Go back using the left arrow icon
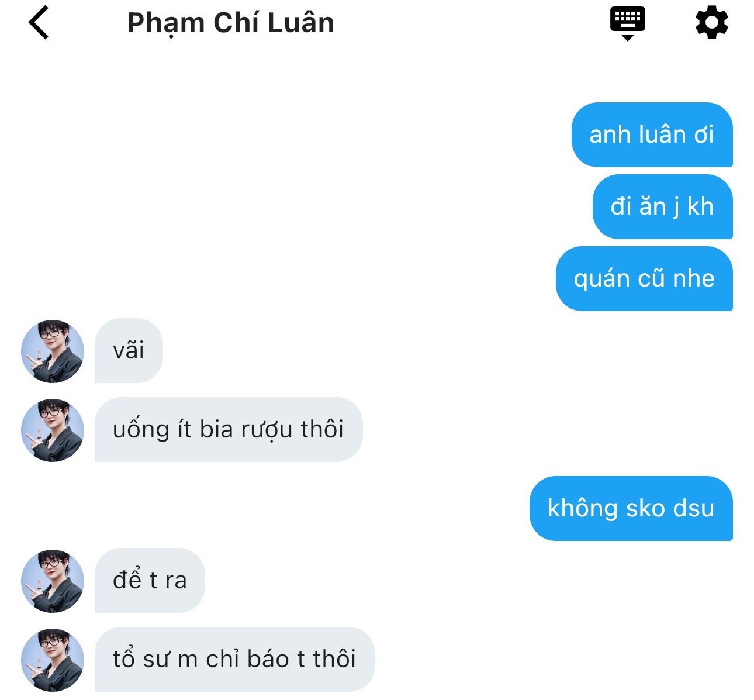 point(39,23)
